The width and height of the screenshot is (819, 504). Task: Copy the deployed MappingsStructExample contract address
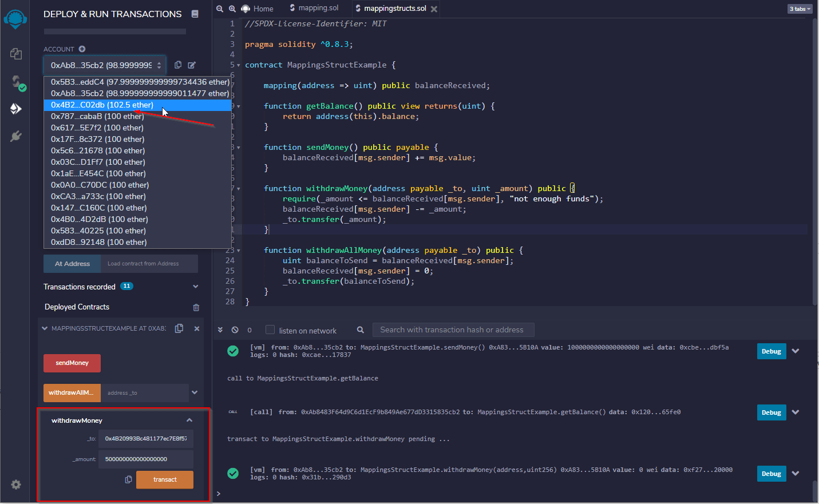tap(179, 328)
